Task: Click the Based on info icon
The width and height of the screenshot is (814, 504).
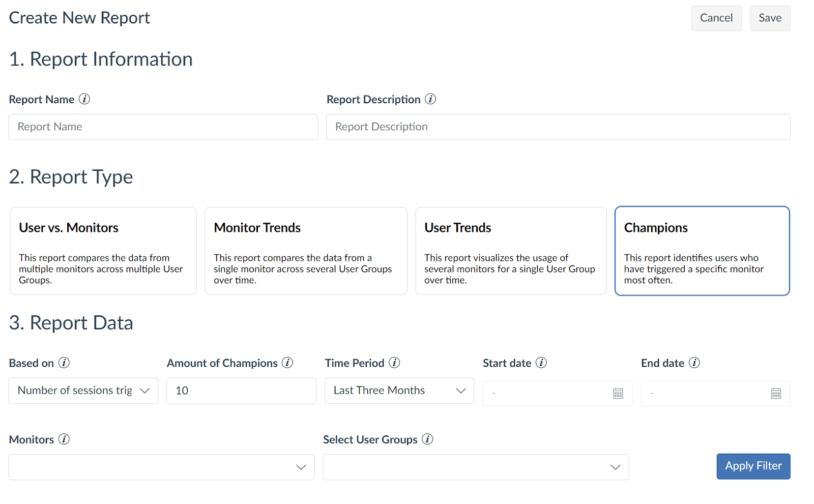Action: pyautogui.click(x=64, y=363)
